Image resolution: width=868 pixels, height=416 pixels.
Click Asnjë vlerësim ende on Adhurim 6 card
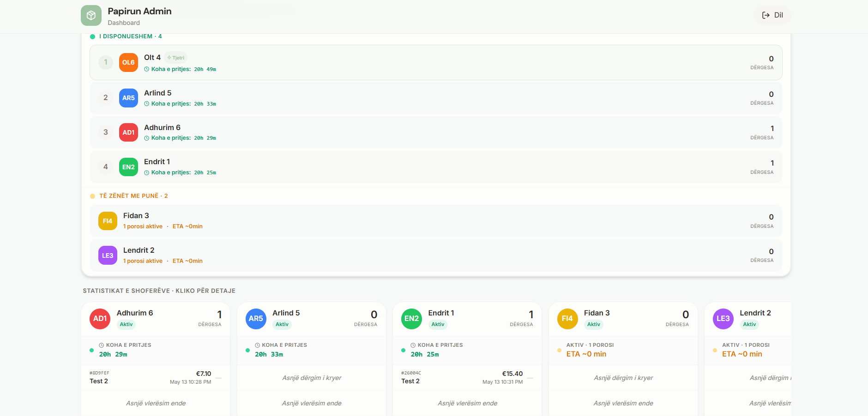[x=156, y=403]
